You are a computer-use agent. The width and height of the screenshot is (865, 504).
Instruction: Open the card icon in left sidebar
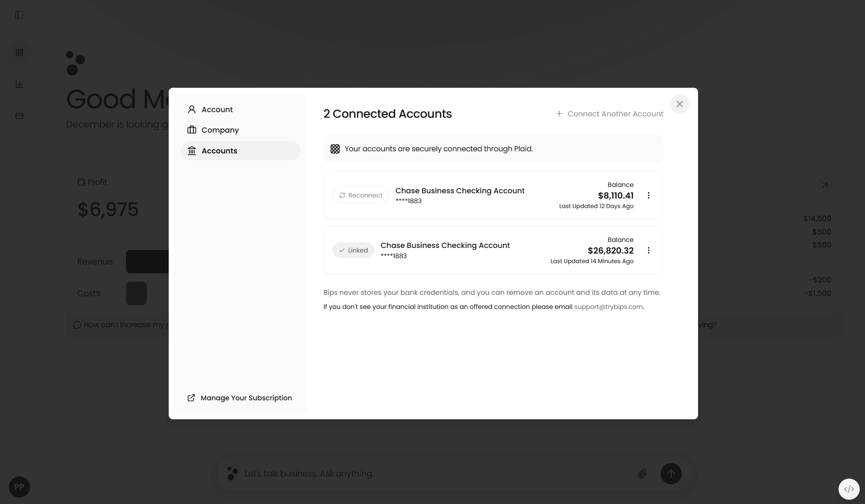pyautogui.click(x=19, y=116)
